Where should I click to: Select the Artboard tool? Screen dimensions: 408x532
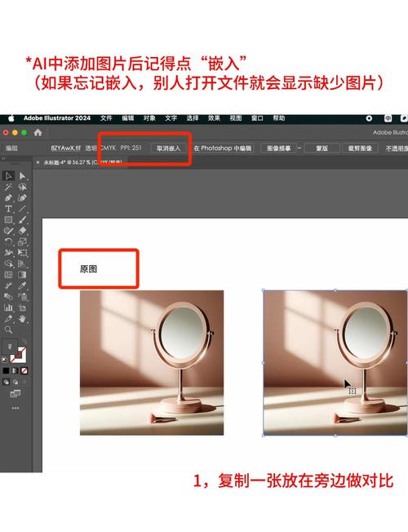click(22, 308)
